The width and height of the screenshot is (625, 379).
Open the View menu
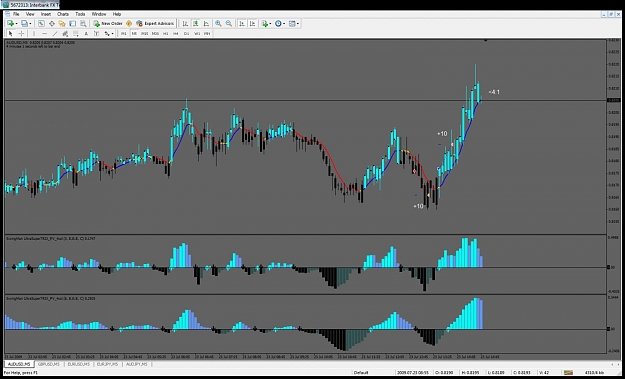tap(30, 14)
